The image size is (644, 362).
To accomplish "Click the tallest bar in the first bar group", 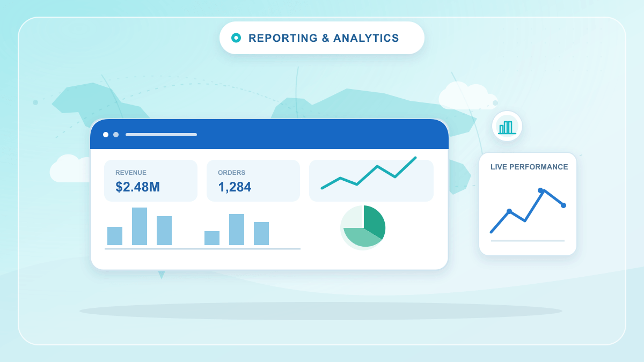I will pyautogui.click(x=140, y=226).
